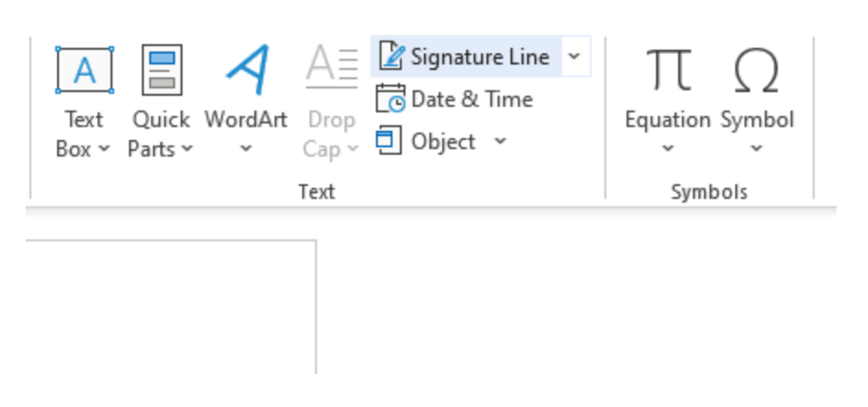
Task: Click inside the blank document page
Action: click(x=170, y=308)
